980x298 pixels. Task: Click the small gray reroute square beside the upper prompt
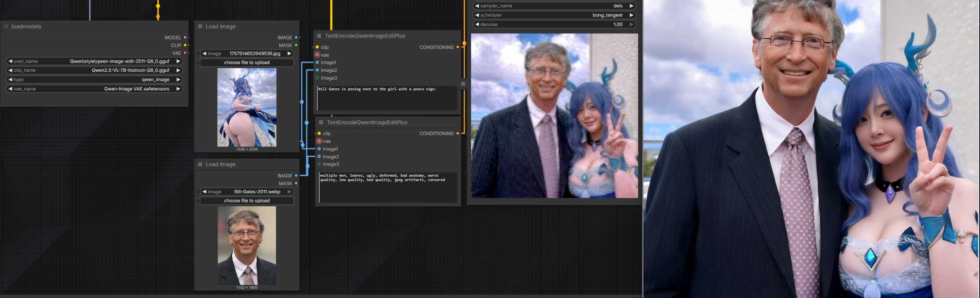pos(463,84)
